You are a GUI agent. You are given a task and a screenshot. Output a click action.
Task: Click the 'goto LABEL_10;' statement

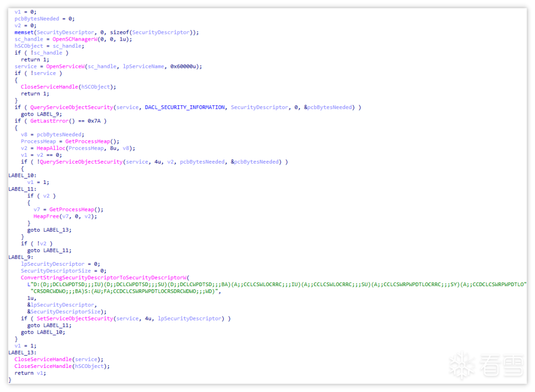tap(43, 332)
